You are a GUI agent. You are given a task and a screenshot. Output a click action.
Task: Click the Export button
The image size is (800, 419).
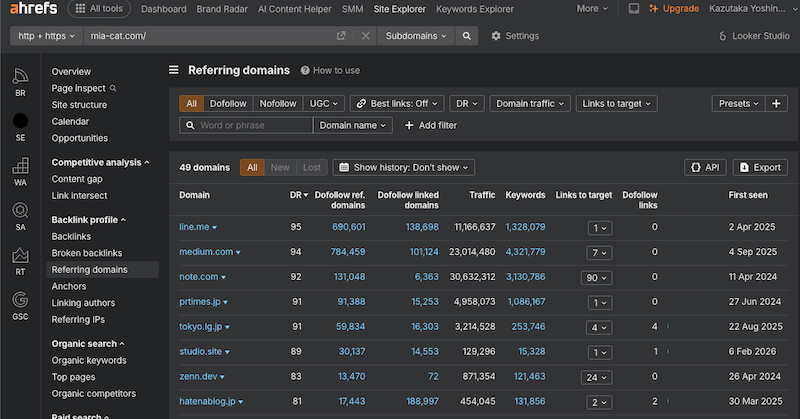point(760,167)
